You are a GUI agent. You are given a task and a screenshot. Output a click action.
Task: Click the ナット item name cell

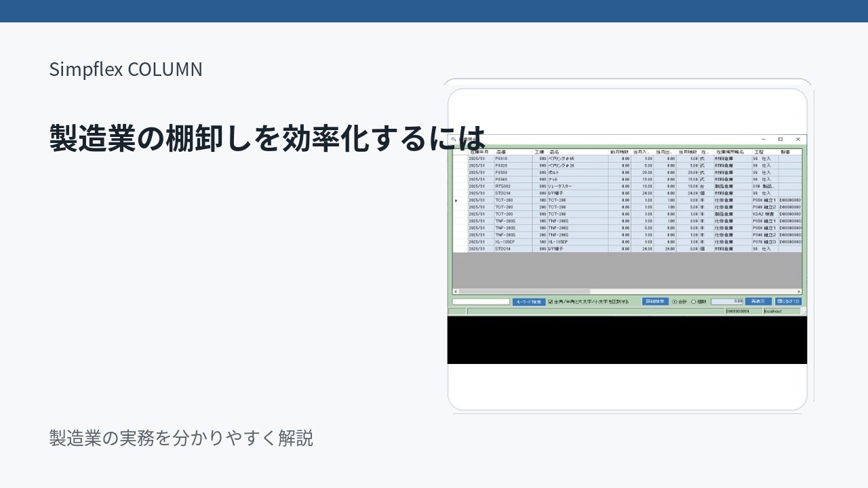(578, 179)
